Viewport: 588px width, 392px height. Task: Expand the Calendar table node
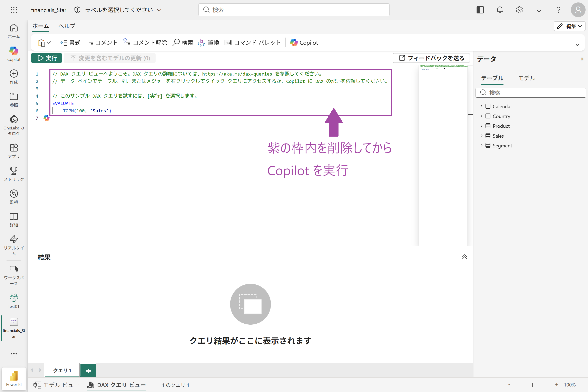coord(481,106)
